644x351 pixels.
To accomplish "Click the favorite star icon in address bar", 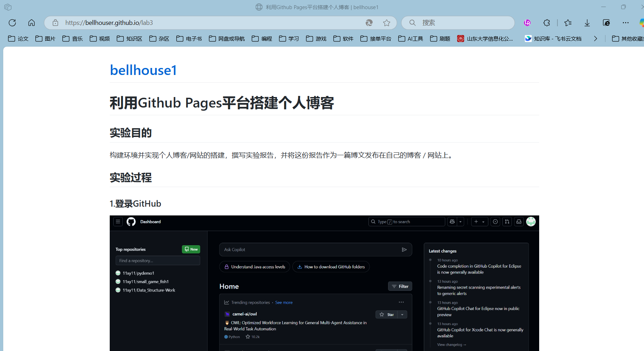I will pos(387,23).
